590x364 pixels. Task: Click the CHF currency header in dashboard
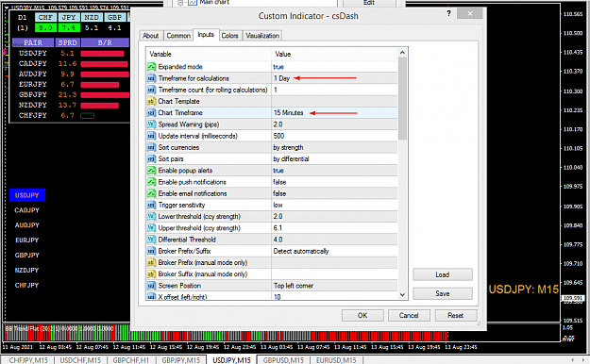(x=46, y=17)
